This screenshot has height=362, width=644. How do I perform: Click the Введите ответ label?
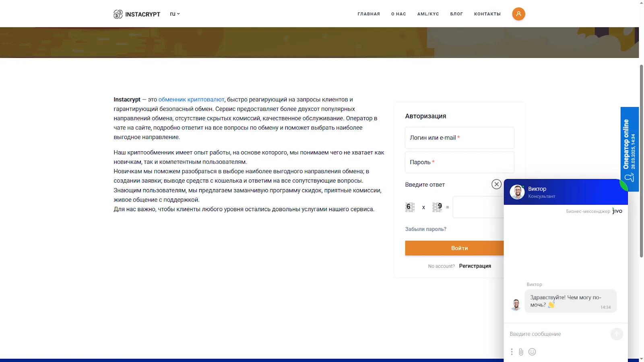[425, 185]
